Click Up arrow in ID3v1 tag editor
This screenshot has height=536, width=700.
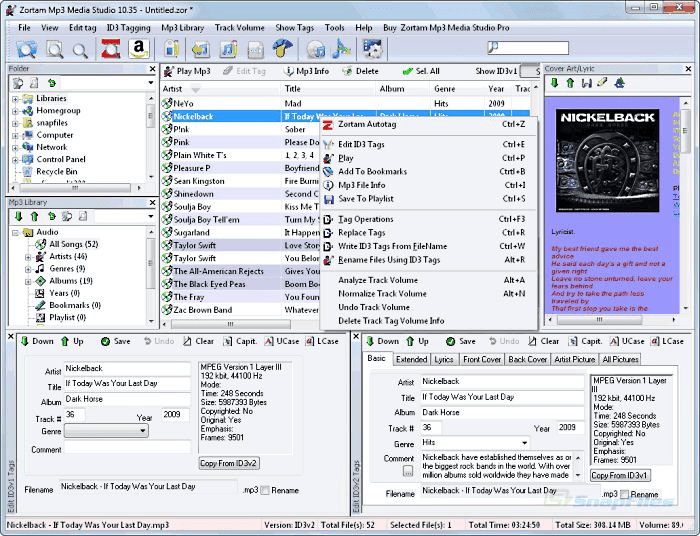point(72,341)
